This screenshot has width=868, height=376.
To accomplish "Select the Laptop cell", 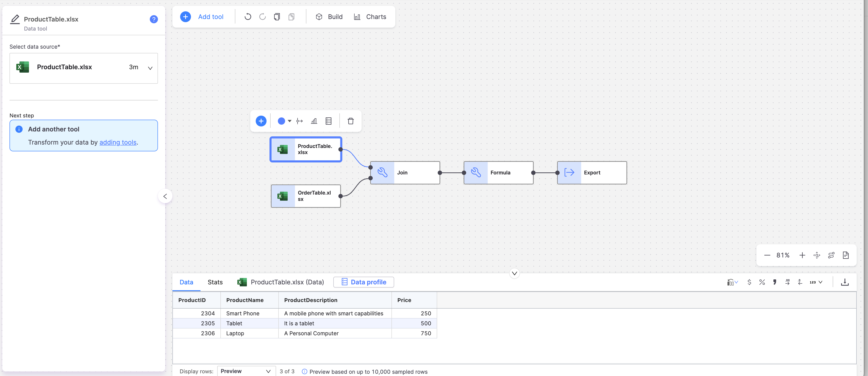I will (x=250, y=333).
